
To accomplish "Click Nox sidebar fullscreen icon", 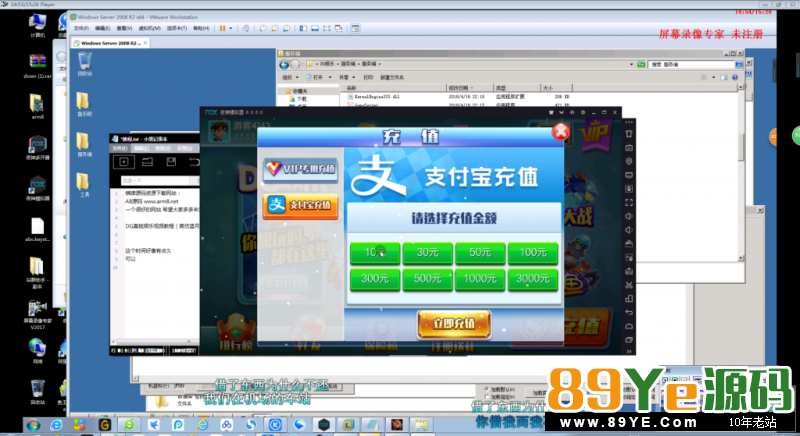I will pyautogui.click(x=629, y=202).
